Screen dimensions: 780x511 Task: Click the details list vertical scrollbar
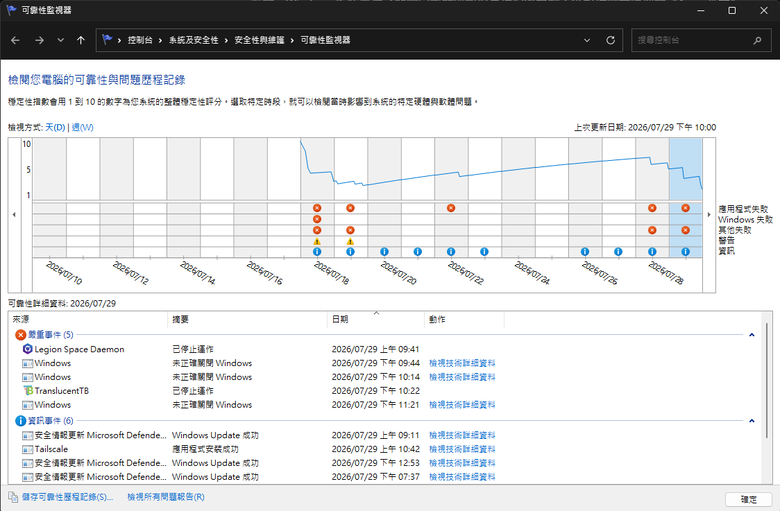(x=767, y=381)
